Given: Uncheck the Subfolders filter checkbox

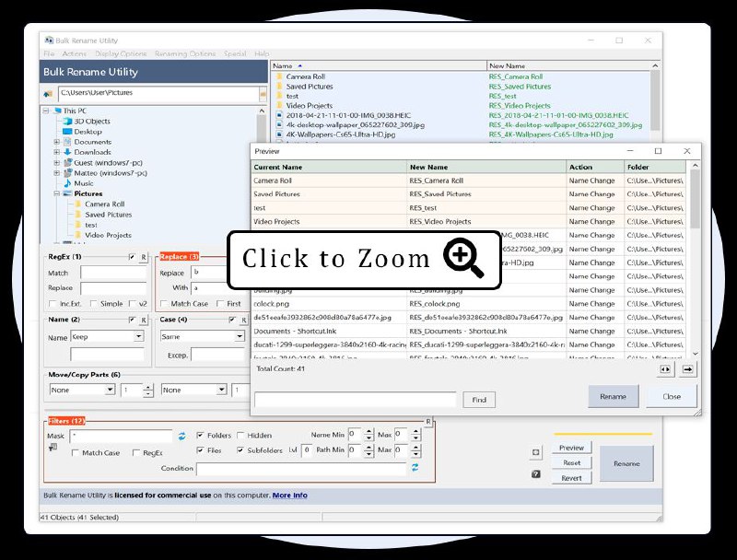Looking at the screenshot, I should point(240,450).
